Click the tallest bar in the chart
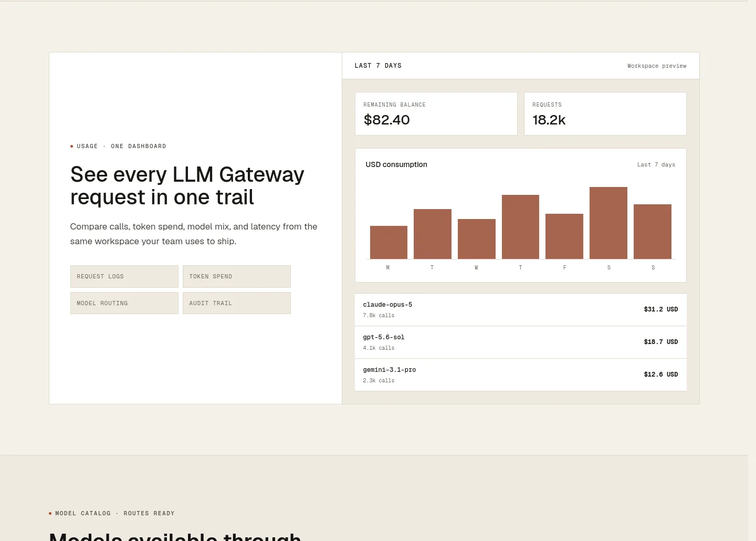 point(608,223)
